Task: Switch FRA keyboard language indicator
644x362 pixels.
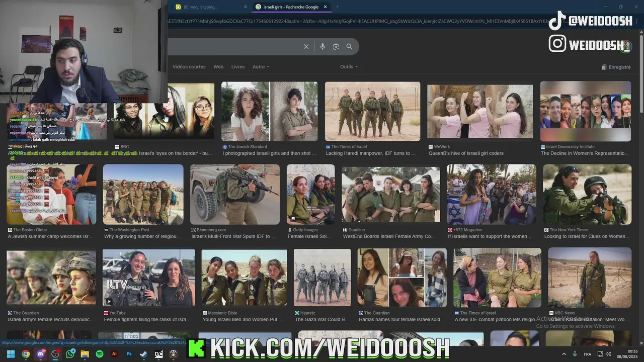Action: [x=588, y=354]
